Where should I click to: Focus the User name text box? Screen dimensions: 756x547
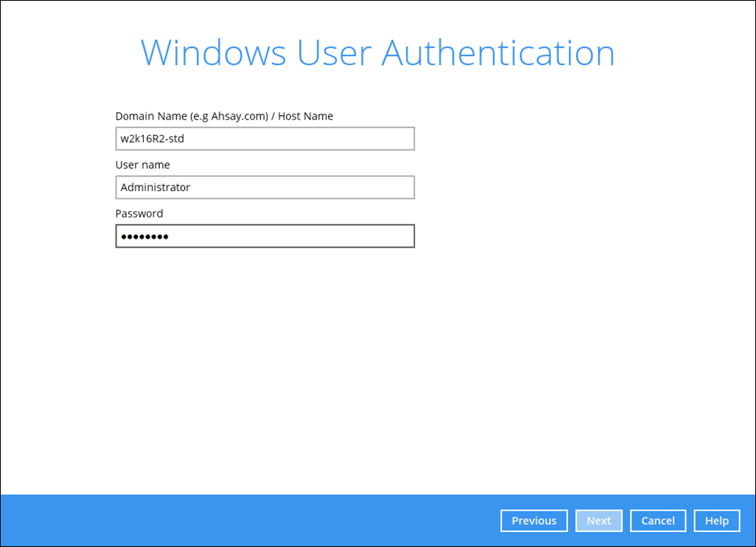[x=264, y=187]
